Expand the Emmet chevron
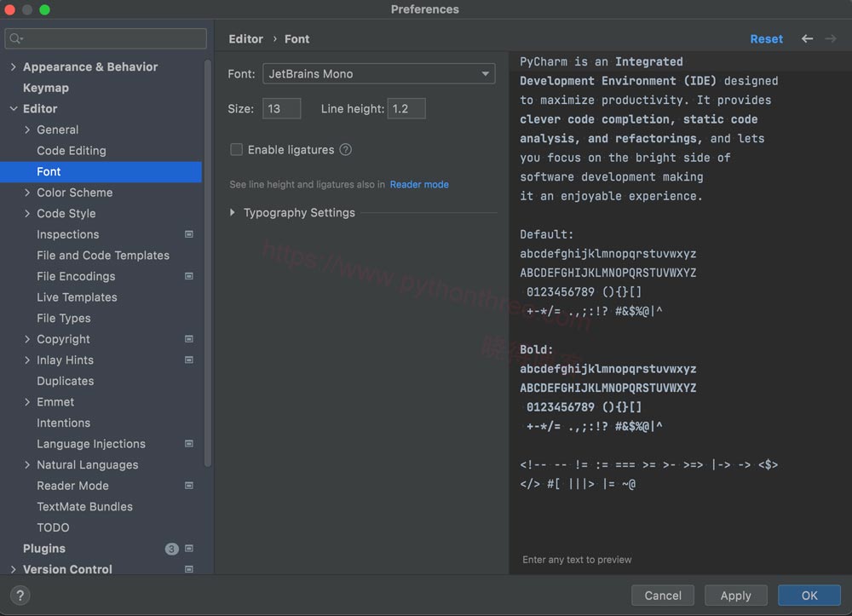This screenshot has height=616, width=852. (27, 402)
